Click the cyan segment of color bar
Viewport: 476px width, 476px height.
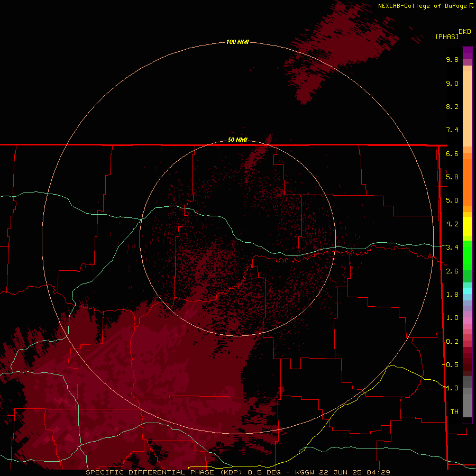467,291
